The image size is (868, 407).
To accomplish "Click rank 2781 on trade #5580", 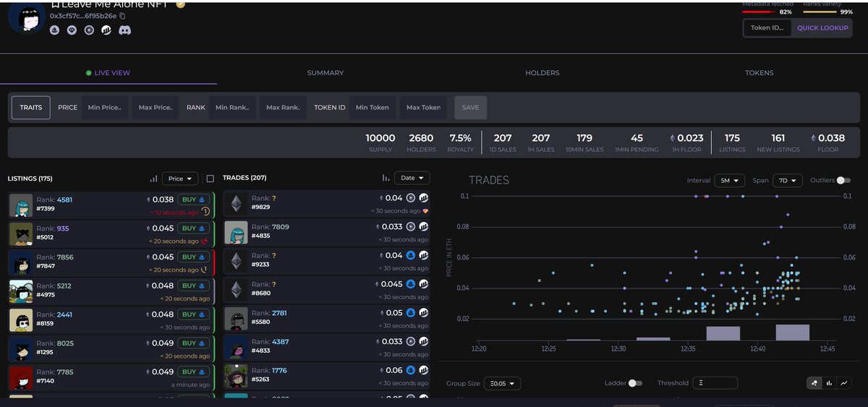I will 279,313.
